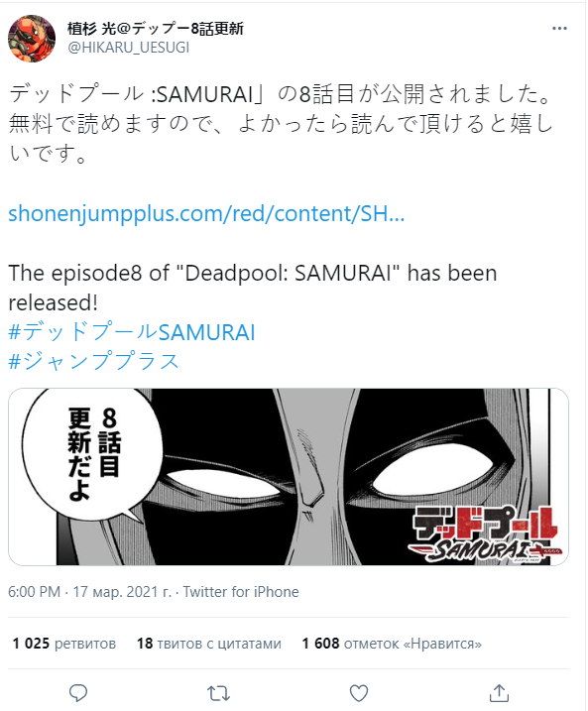Viewport: 588px width, 711px height.
Task: View the 18 твитов с цитатами
Action: coord(209,643)
